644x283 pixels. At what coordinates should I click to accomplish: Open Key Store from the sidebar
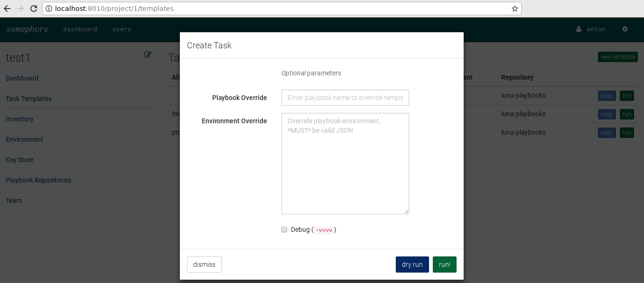(x=19, y=160)
